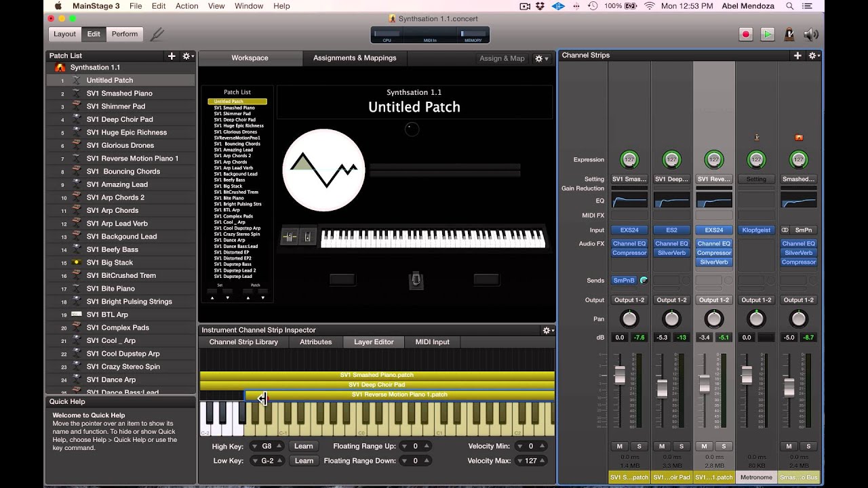Click the icon beside SV1 BTL Arp patch
Image resolution: width=868 pixels, height=488 pixels.
[x=76, y=314]
